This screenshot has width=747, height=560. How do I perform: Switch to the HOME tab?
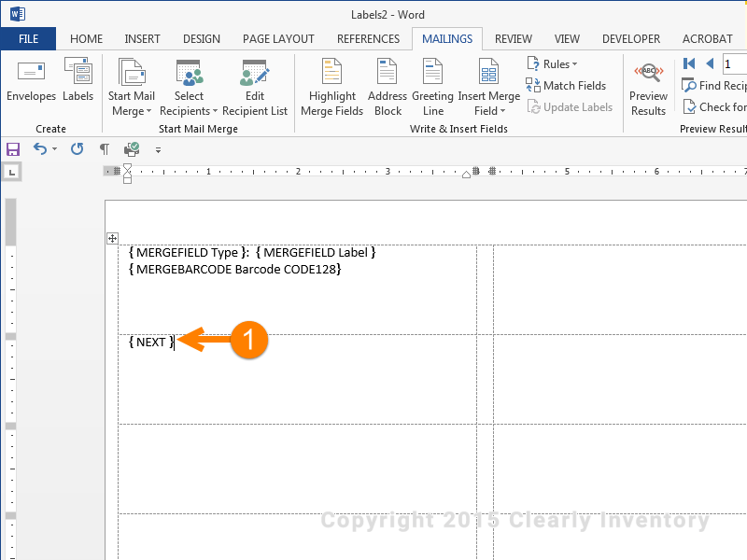[x=86, y=38]
